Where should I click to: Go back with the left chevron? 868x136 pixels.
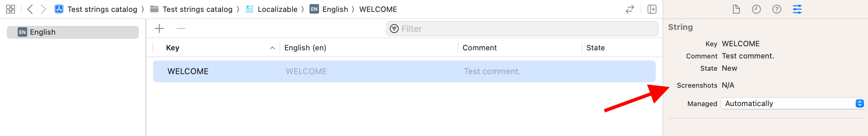[30, 9]
